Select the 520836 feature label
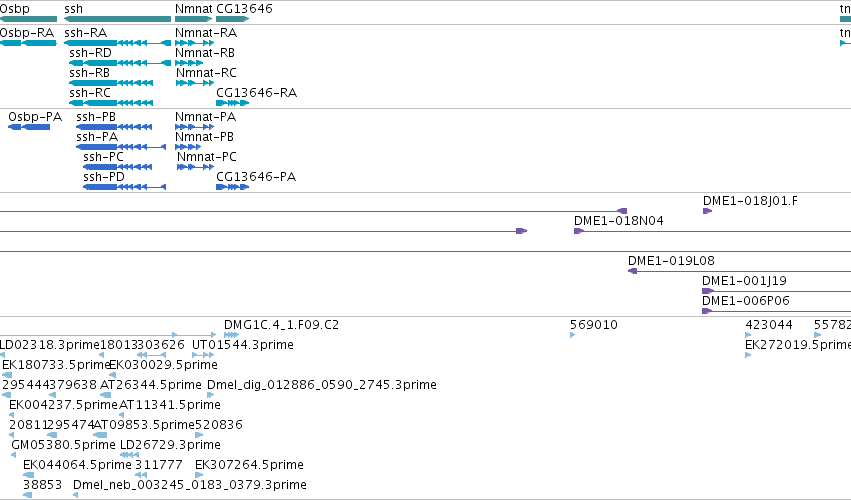This screenshot has width=851, height=500. click(x=219, y=425)
